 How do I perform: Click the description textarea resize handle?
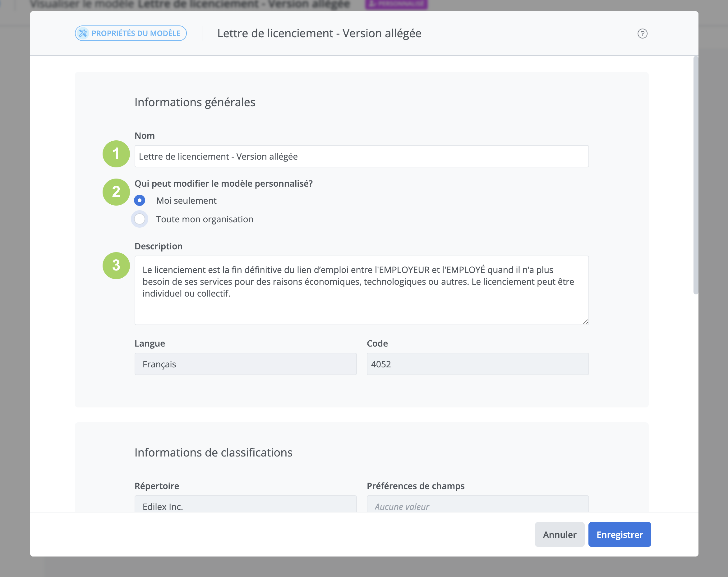pos(585,322)
